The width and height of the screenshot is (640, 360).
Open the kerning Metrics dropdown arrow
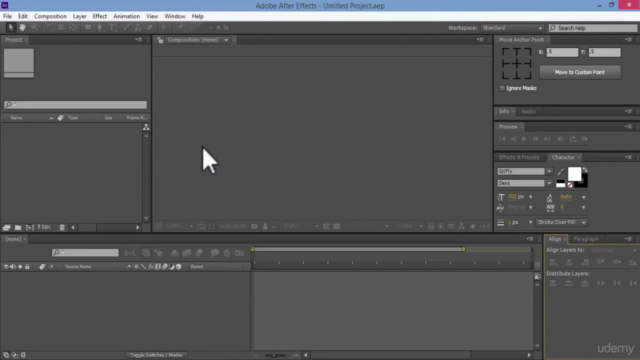[x=531, y=207]
